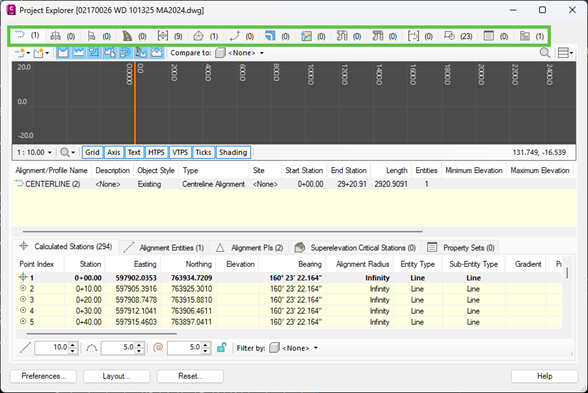Toggle VTPS markers
Viewport: 588px width, 393px height.
(x=180, y=152)
